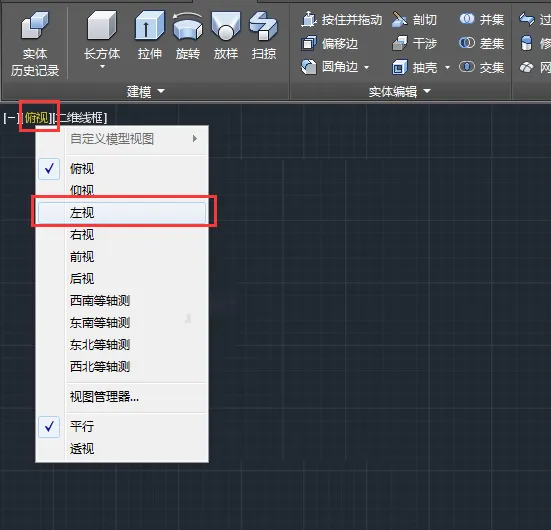The width and height of the screenshot is (551, 530).
Task: Click Fillet Edge (圆角边) tool
Action: (329, 67)
